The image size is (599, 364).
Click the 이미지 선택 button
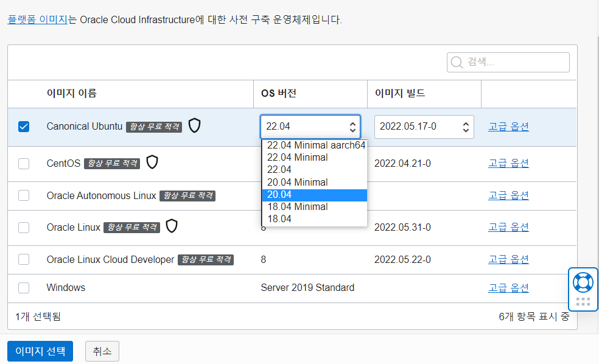(40, 351)
